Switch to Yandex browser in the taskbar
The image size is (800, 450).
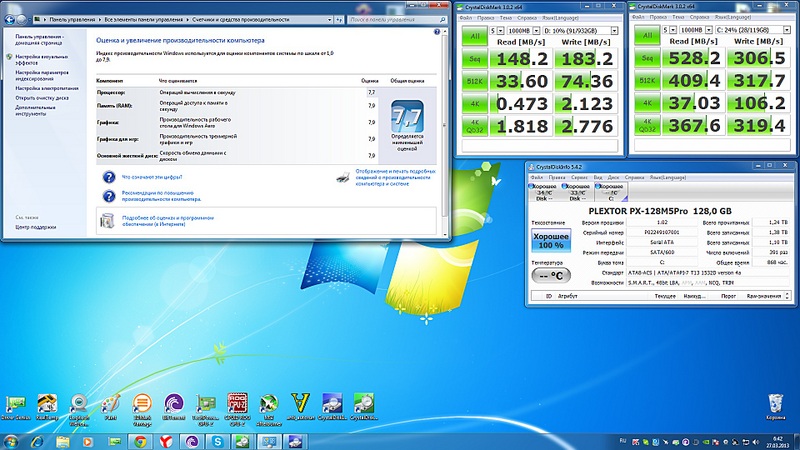(166, 441)
